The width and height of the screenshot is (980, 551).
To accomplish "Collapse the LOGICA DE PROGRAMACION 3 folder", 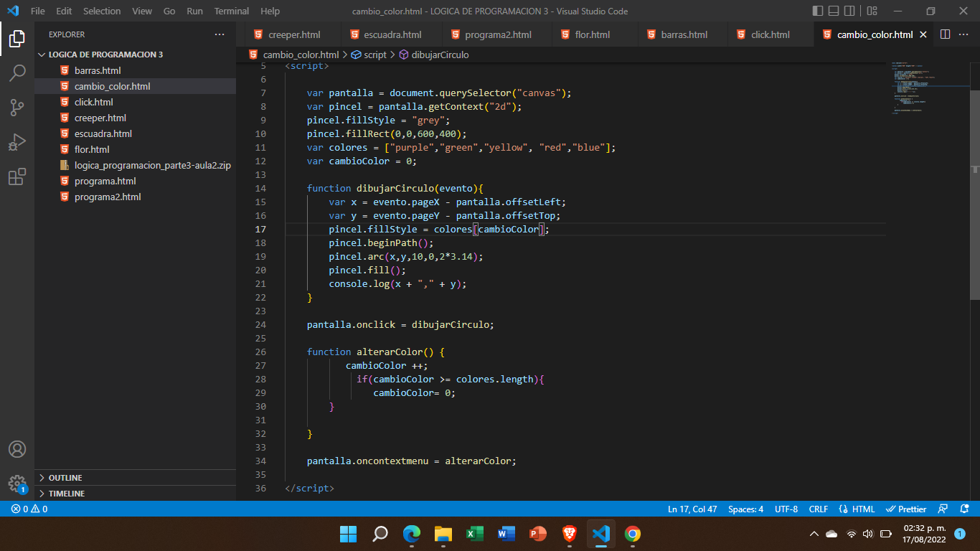I will click(135, 55).
